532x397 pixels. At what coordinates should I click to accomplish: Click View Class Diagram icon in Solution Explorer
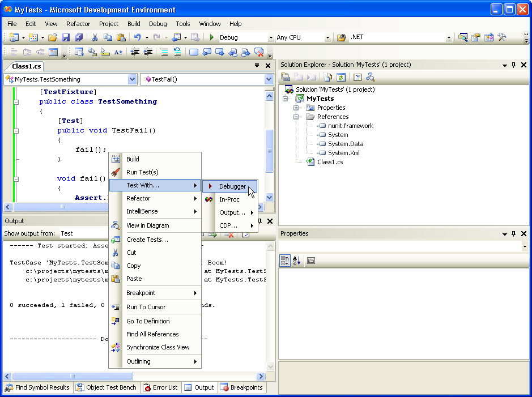370,77
